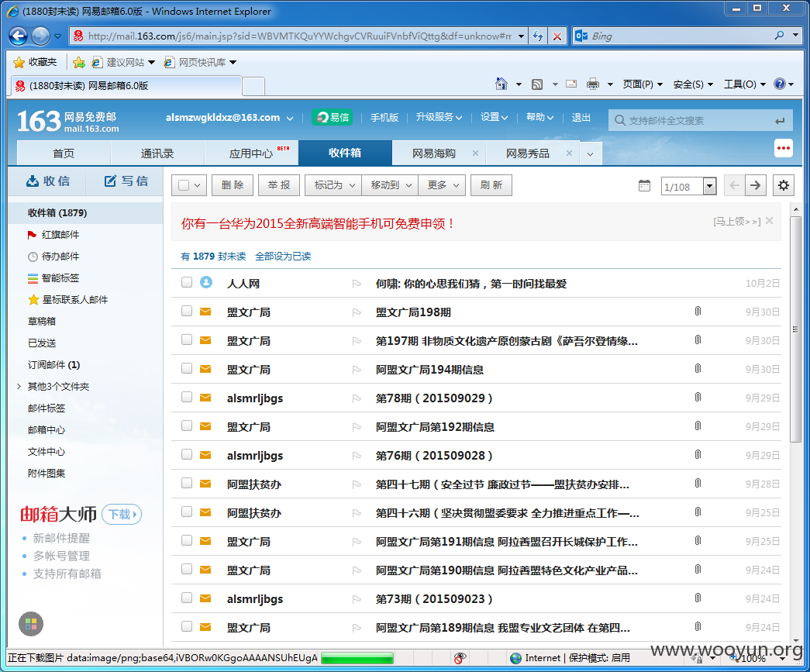Check the 阿盟文广局194期信息 mail checkbox
The height and width of the screenshot is (672, 810).
click(x=187, y=368)
